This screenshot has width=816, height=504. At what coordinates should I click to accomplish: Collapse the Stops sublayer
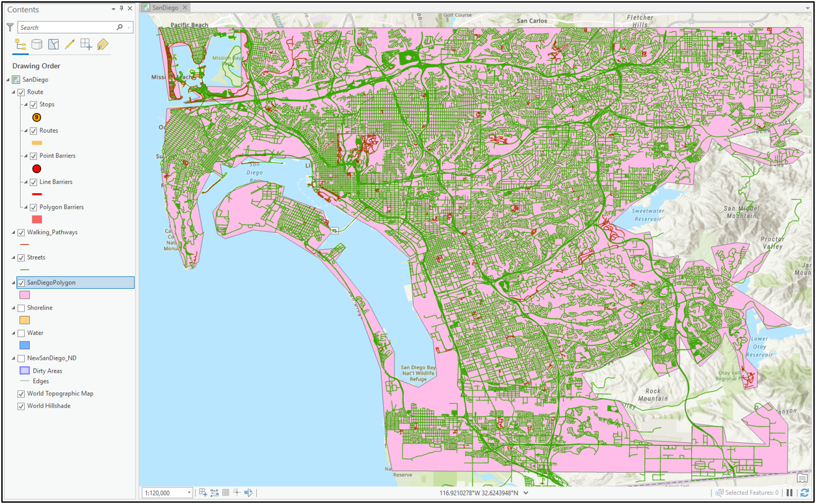point(26,105)
